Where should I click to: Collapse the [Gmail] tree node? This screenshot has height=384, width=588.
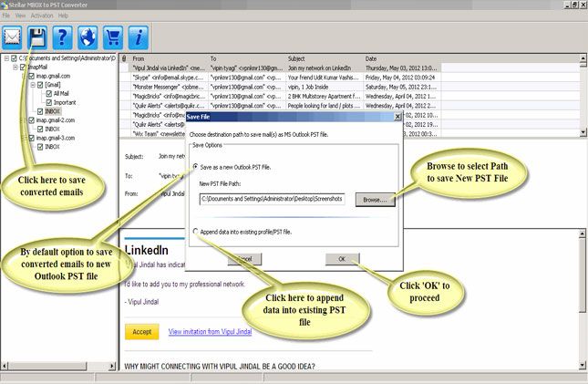33,85
